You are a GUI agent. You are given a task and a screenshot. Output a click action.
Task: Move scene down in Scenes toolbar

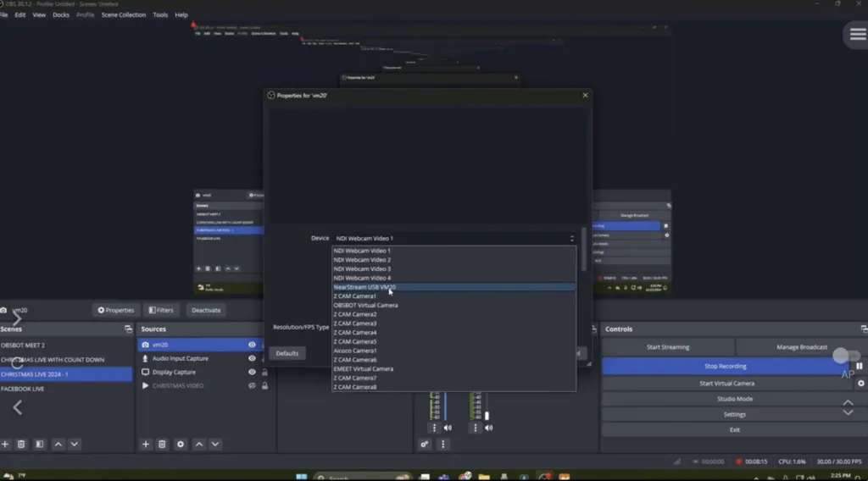75,444
